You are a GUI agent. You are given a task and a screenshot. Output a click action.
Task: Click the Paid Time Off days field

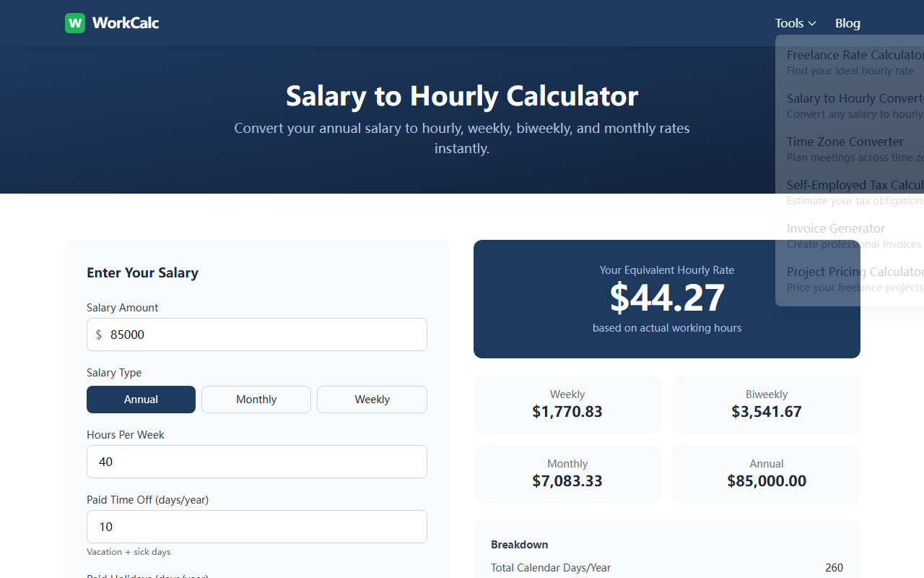coord(257,527)
